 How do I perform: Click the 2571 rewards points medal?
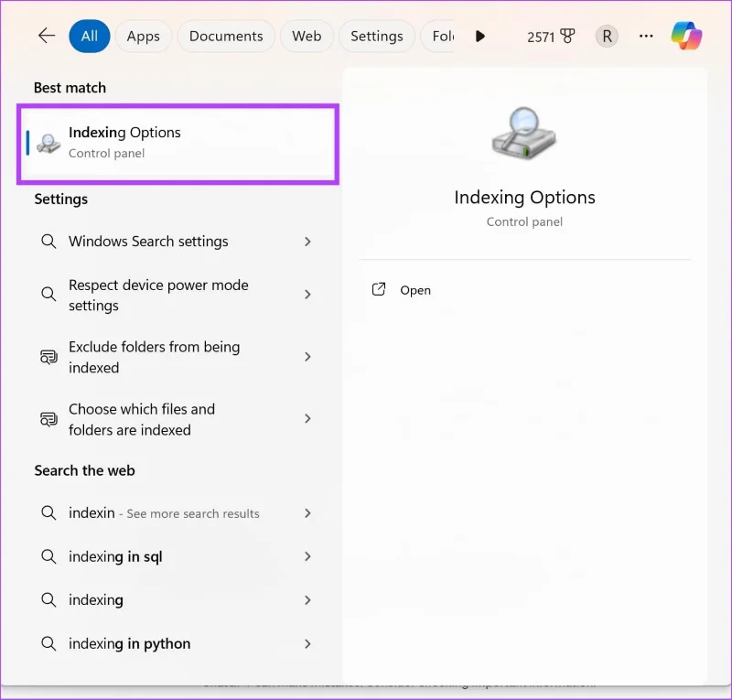551,37
